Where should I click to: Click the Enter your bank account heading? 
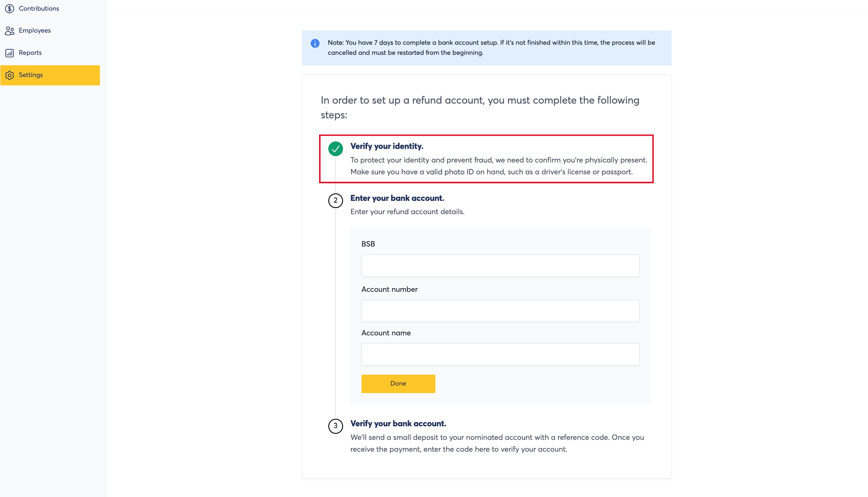coord(397,198)
